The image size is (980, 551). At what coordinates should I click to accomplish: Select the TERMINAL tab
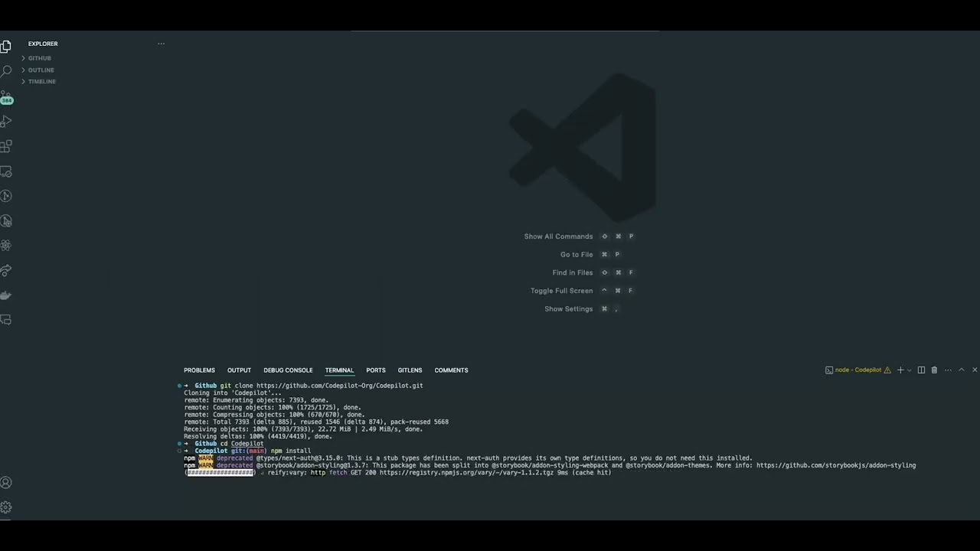click(x=339, y=370)
